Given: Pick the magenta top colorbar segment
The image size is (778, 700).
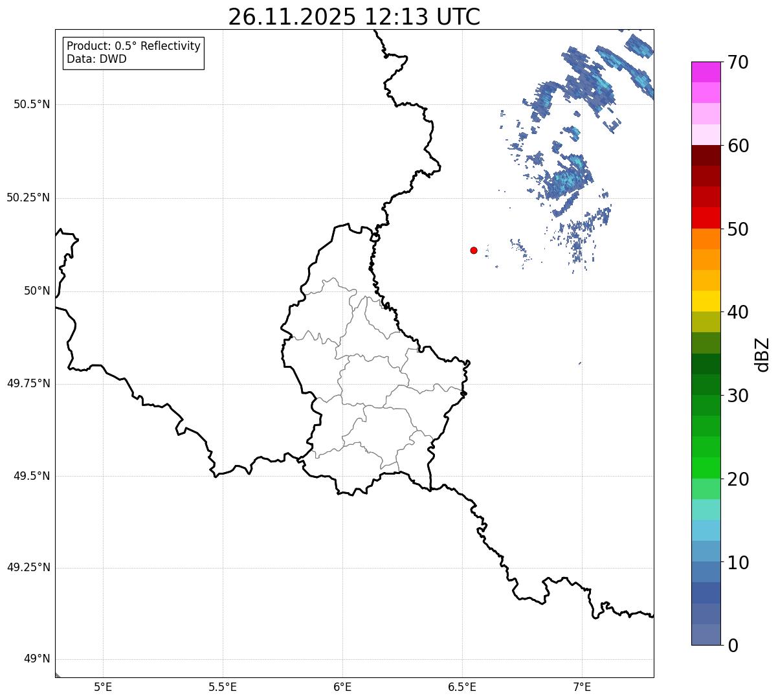Looking at the screenshot, I should click(x=706, y=72).
